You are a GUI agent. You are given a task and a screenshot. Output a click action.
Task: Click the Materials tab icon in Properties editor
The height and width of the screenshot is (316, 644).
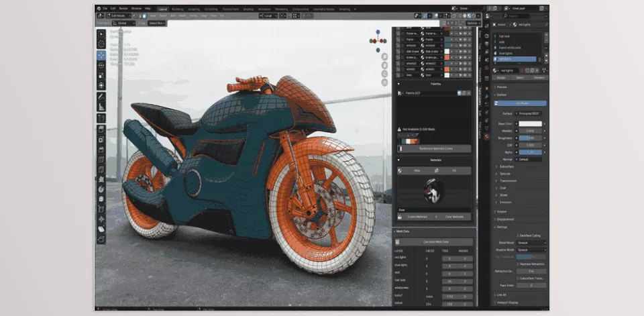pyautogui.click(x=487, y=136)
